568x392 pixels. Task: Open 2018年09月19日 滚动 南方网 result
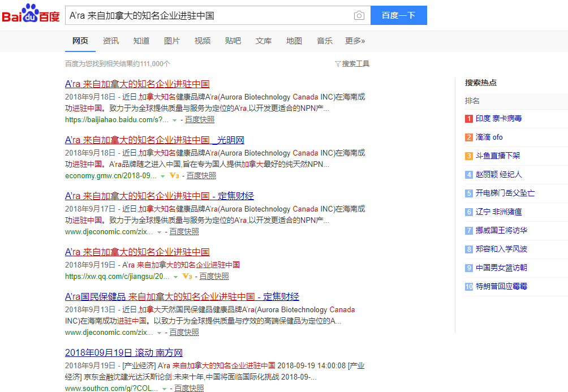[123, 353]
